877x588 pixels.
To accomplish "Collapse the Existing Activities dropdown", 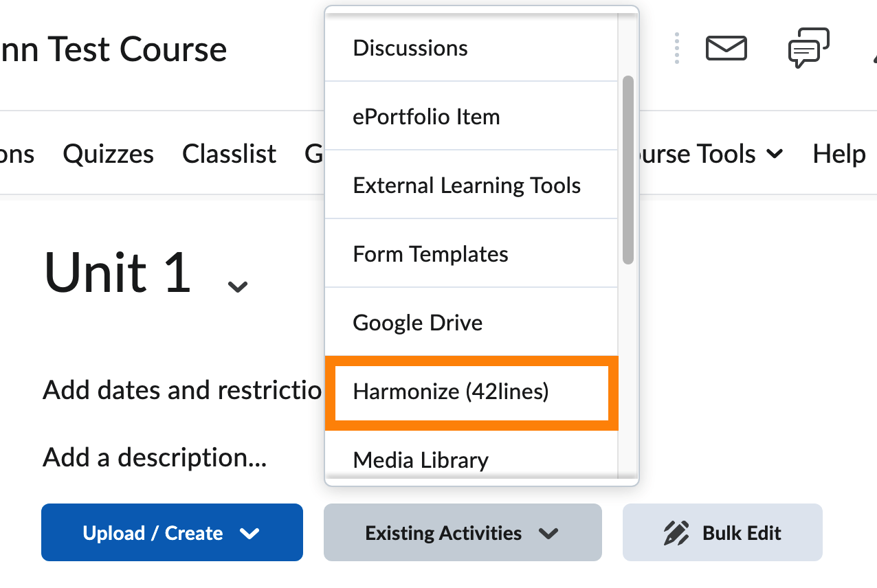I will coord(462,532).
